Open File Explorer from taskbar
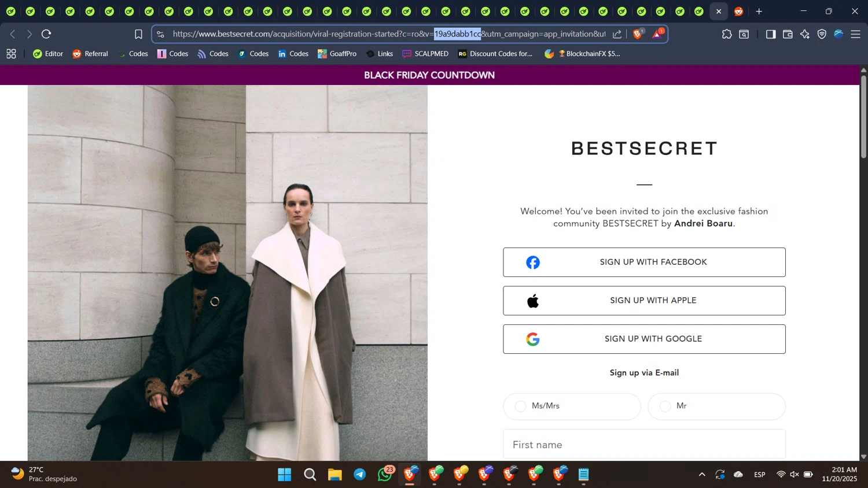The height and width of the screenshot is (488, 868). (335, 475)
